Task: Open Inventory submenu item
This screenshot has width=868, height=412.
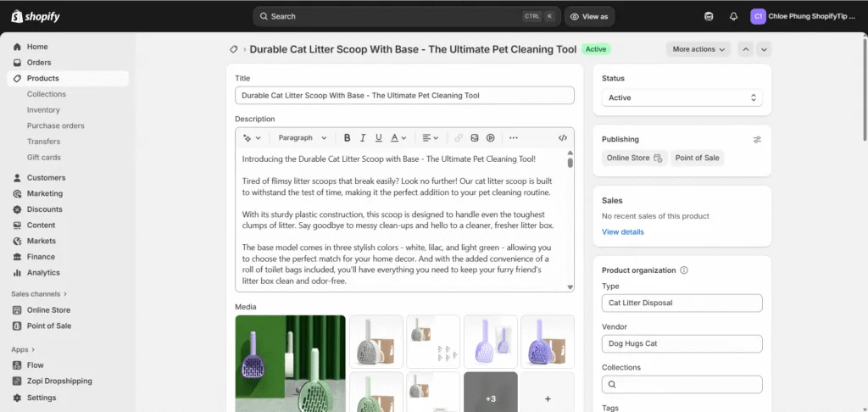Action: point(43,110)
